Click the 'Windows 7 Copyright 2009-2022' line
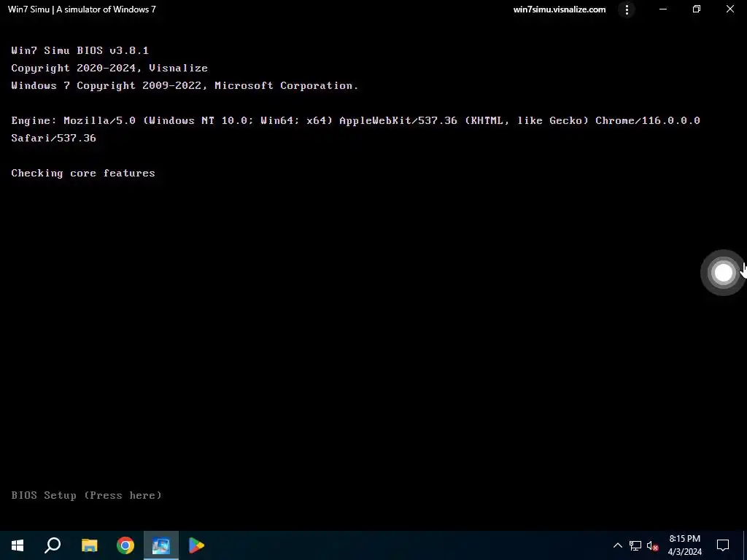The height and width of the screenshot is (560, 747). coord(185,86)
